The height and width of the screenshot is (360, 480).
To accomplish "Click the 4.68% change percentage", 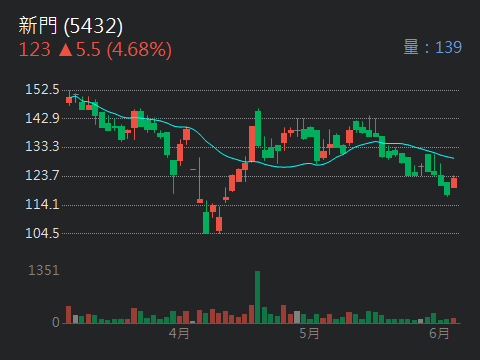I will (139, 50).
